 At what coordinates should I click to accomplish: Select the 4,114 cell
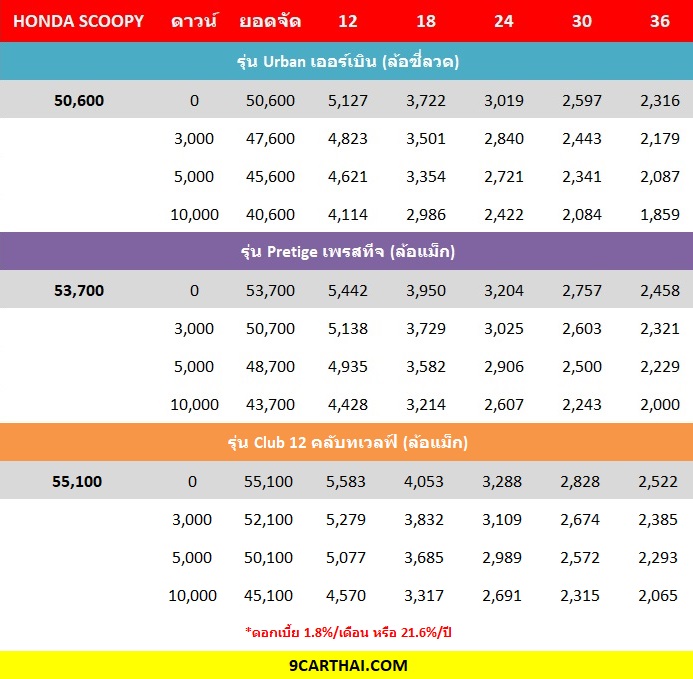point(348,215)
